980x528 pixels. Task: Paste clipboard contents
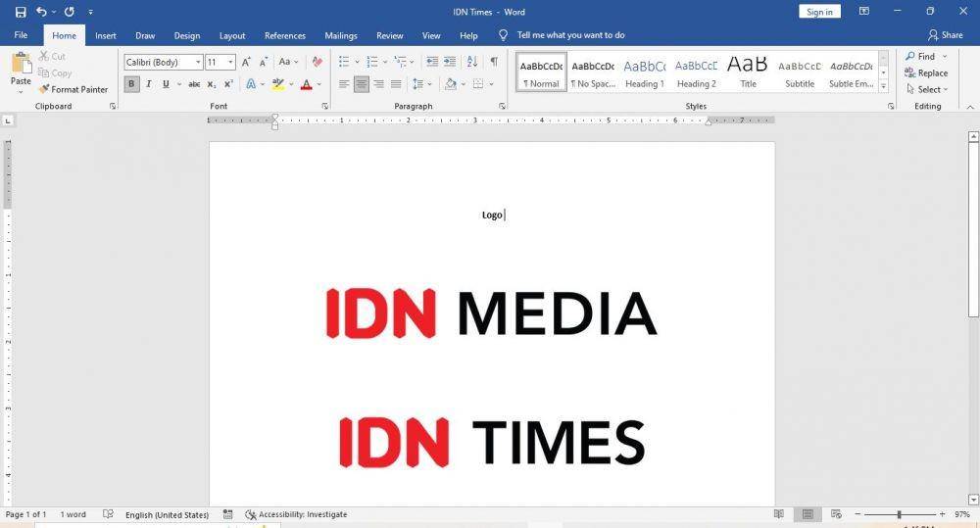pos(21,70)
